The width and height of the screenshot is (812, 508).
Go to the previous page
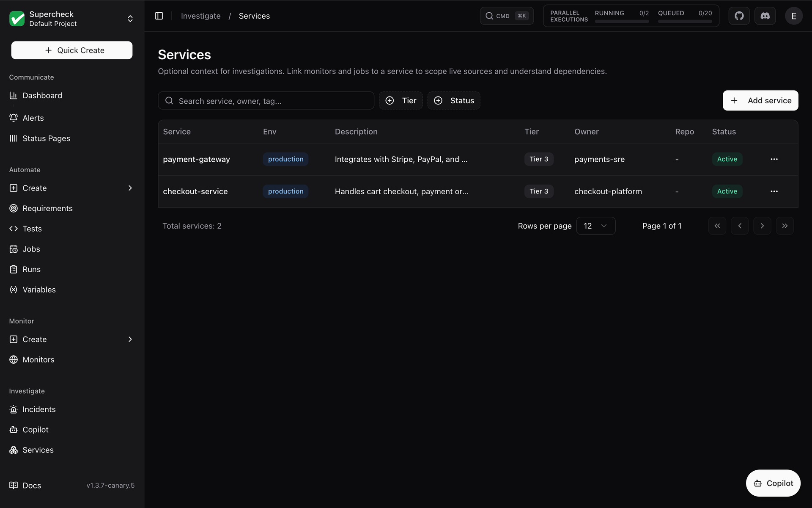(740, 226)
